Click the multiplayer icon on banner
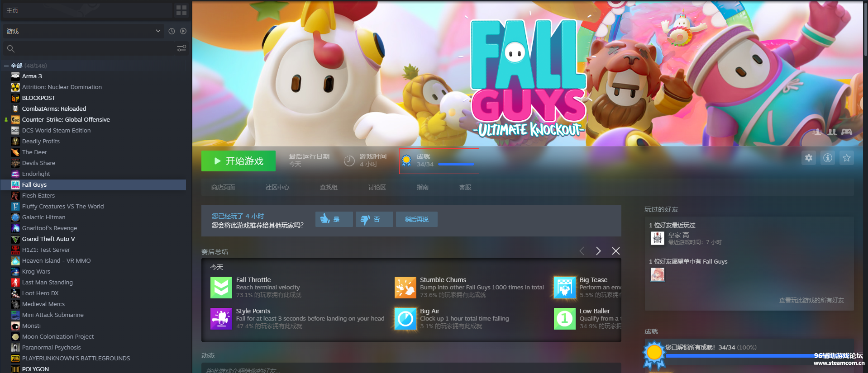Image resolution: width=868 pixels, height=373 pixels. [832, 132]
